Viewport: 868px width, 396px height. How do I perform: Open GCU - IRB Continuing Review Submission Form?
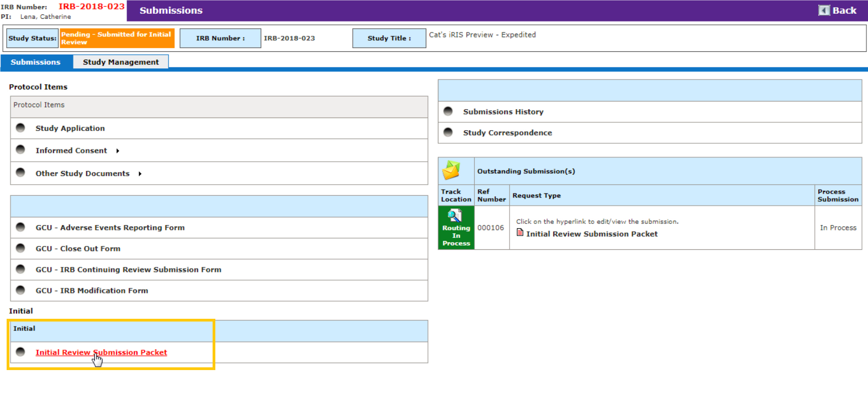129,269
